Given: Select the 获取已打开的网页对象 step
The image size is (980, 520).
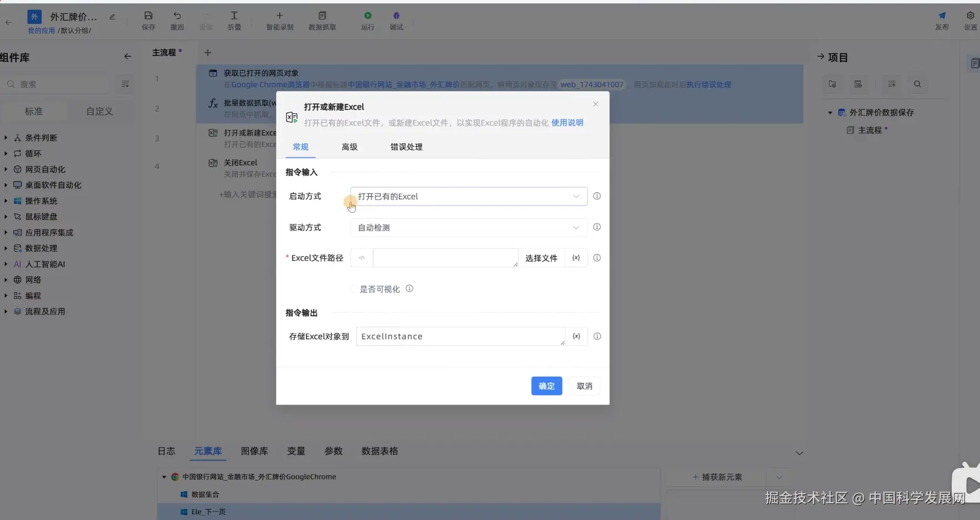Looking at the screenshot, I should (499, 79).
